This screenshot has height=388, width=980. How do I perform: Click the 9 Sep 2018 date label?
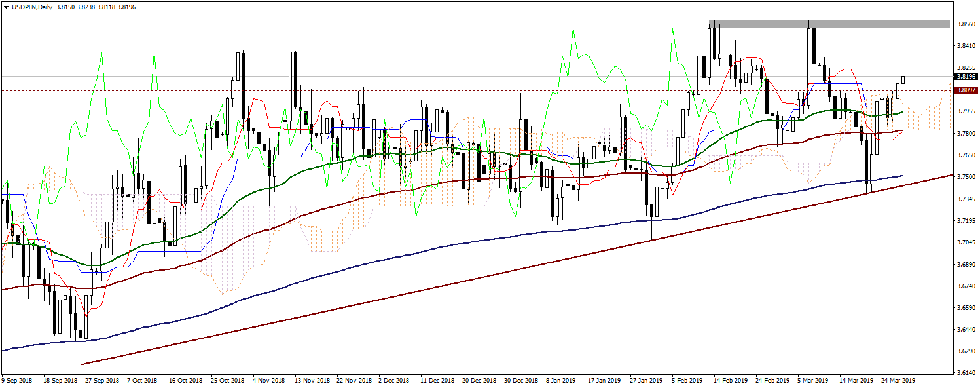coord(17,380)
